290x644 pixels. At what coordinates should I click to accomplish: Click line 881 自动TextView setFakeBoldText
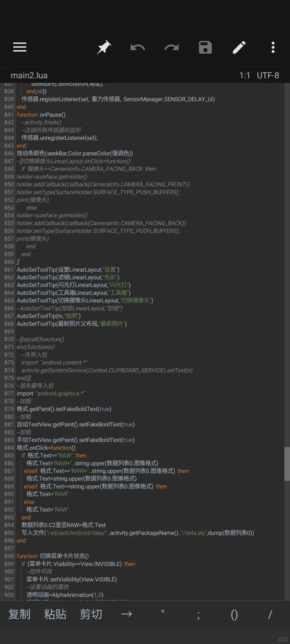pos(75,425)
